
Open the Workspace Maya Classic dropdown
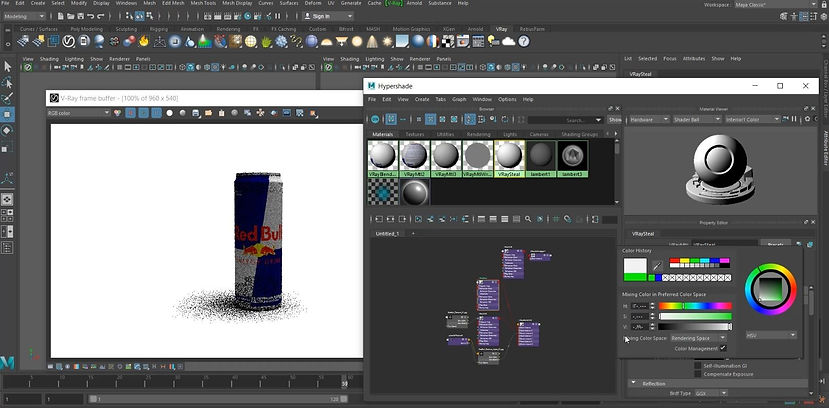776,4
